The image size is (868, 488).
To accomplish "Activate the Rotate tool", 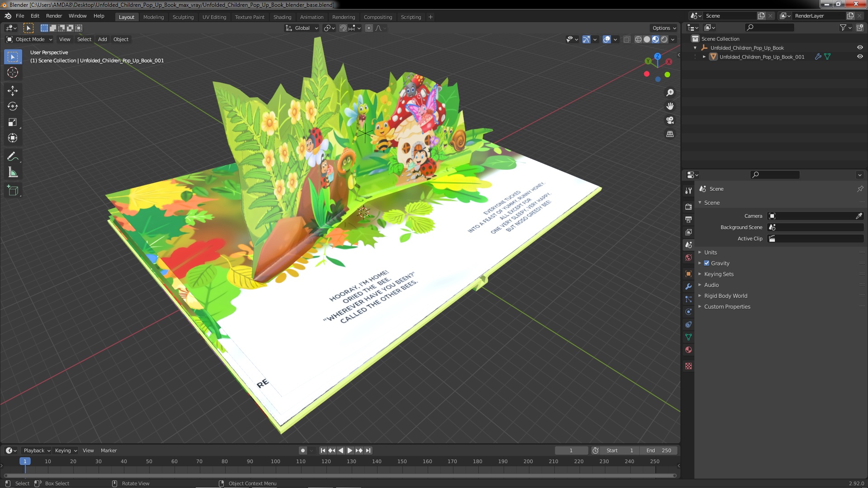I will click(13, 107).
